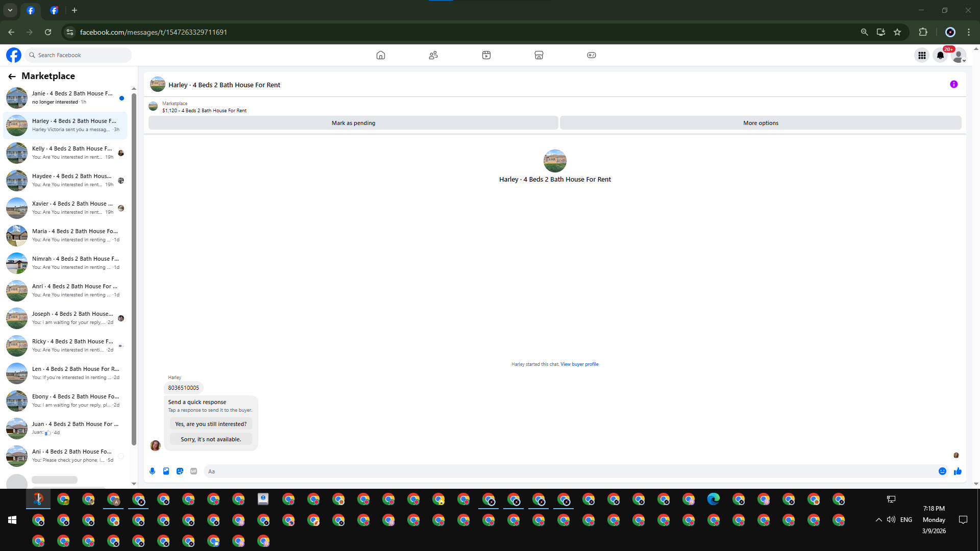Expand the Chrome tab search dropdown
This screenshot has width=980, height=551.
click(10, 10)
